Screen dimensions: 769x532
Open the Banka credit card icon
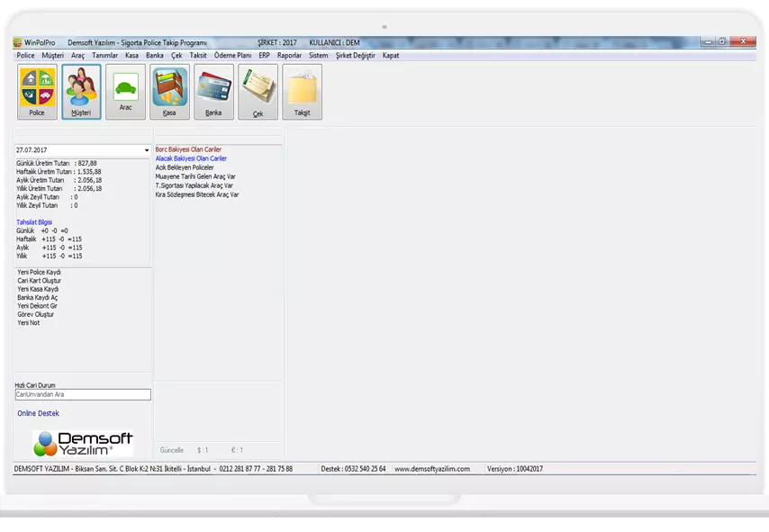pos(213,92)
